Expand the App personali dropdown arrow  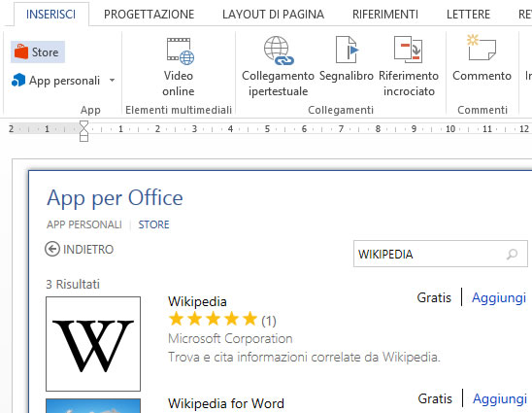[112, 81]
